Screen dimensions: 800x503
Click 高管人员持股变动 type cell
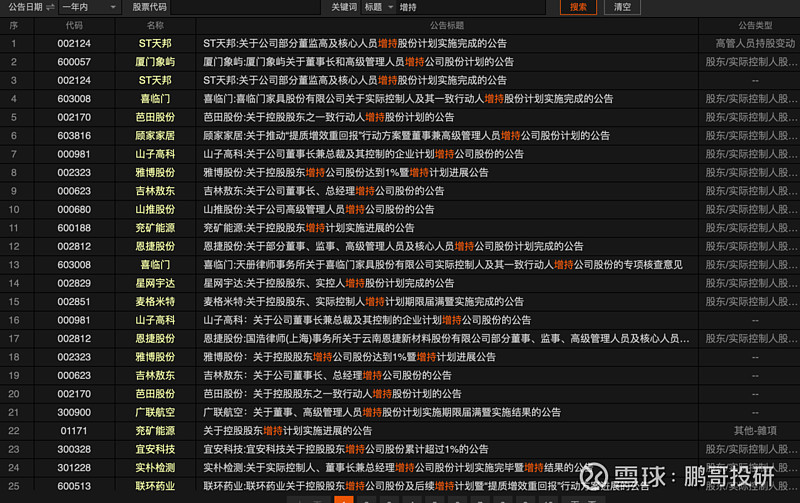(755, 43)
